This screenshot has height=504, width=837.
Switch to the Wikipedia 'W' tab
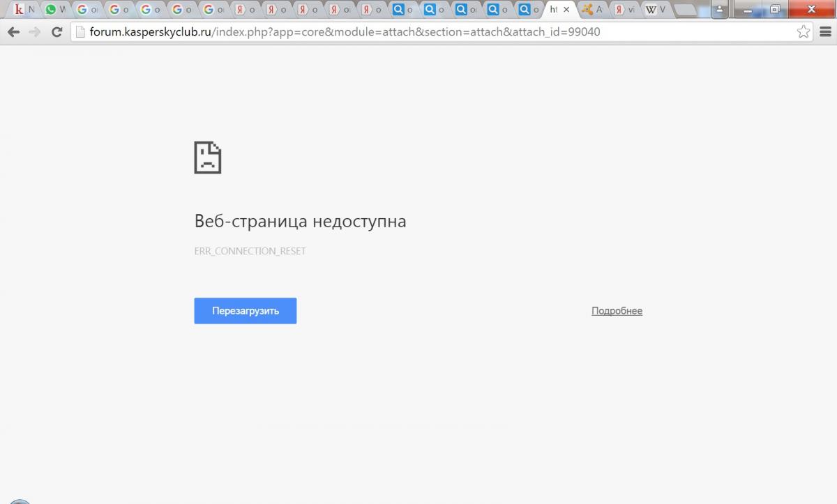tap(655, 10)
